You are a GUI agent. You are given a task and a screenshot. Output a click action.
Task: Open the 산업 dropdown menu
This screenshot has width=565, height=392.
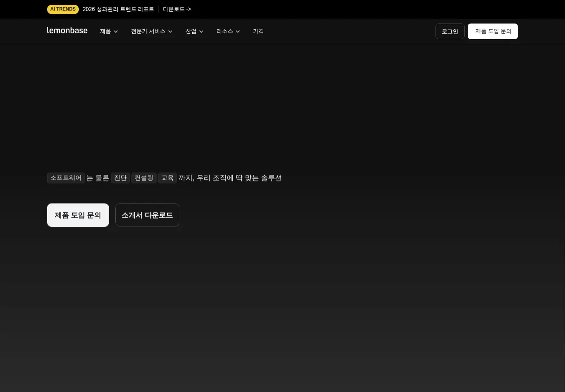[x=195, y=31]
